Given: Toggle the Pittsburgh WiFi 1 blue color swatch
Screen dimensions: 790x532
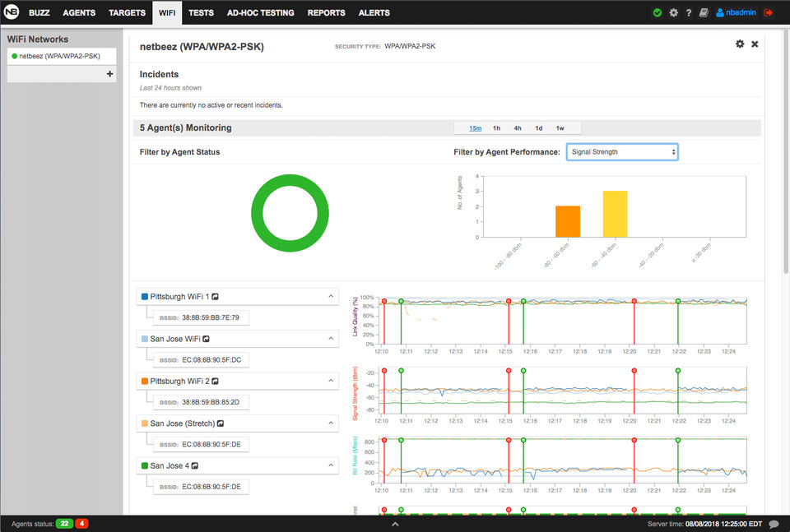Looking at the screenshot, I should point(145,297).
